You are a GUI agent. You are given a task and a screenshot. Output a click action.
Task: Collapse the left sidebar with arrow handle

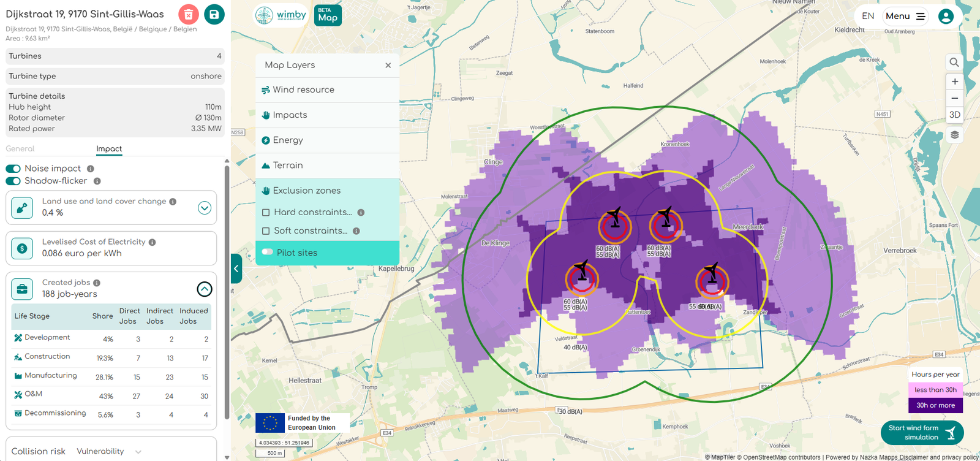click(x=236, y=269)
